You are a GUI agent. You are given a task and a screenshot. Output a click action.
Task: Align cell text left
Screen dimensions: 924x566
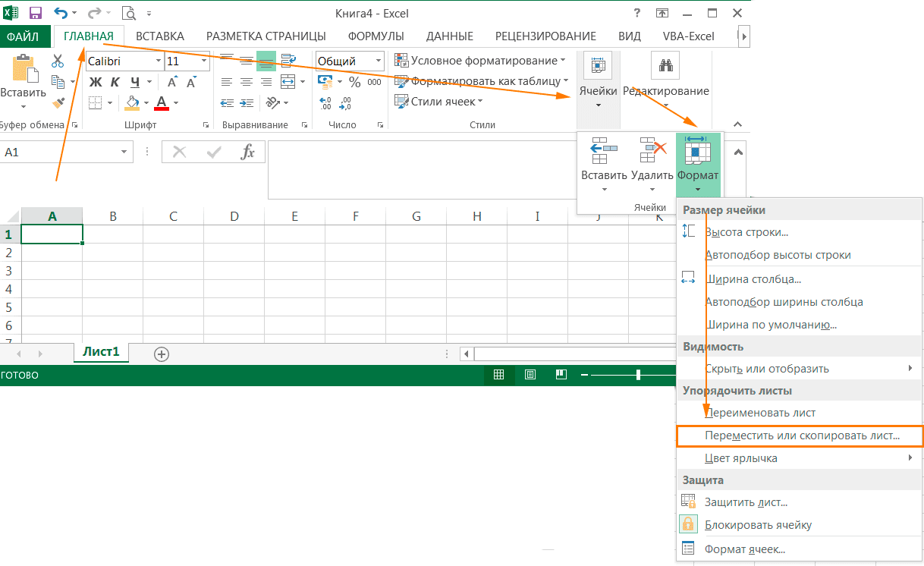[x=226, y=81]
